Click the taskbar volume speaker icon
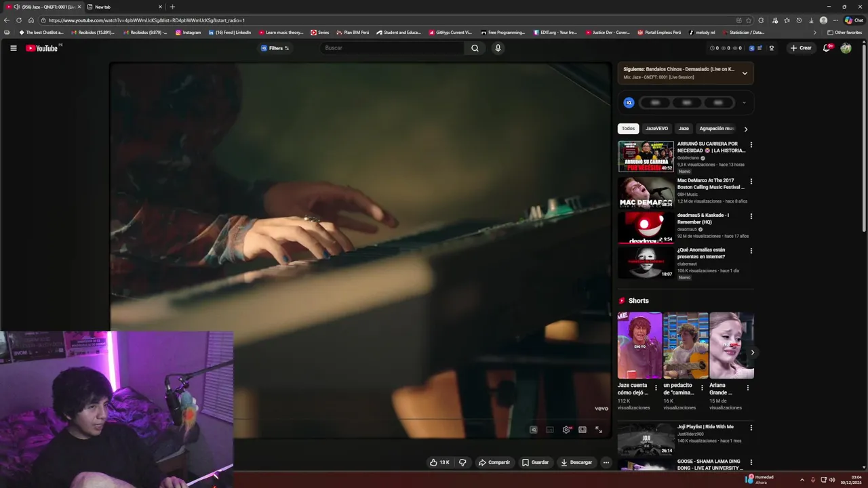 (832, 480)
